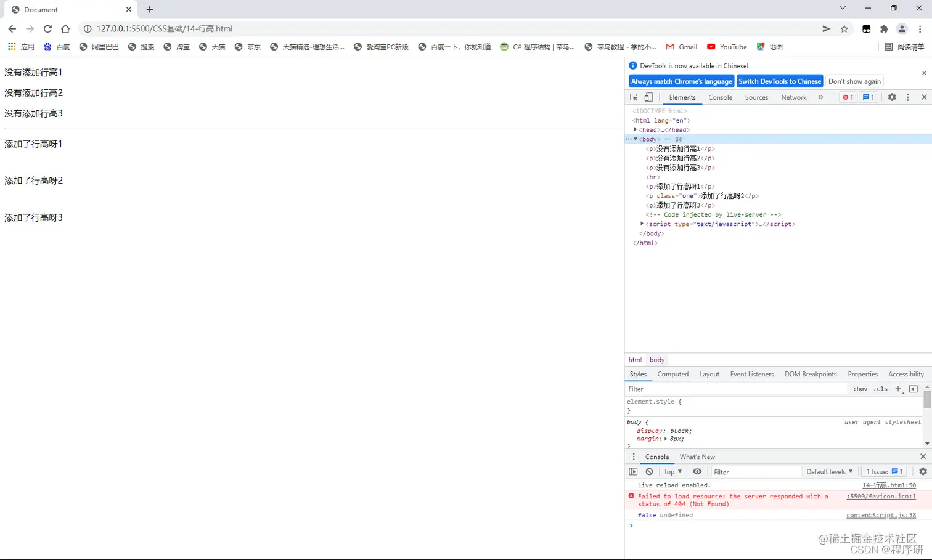Viewport: 932px width, 560px height.
Task: Switch to DevTools Elements tab
Action: 682,97
